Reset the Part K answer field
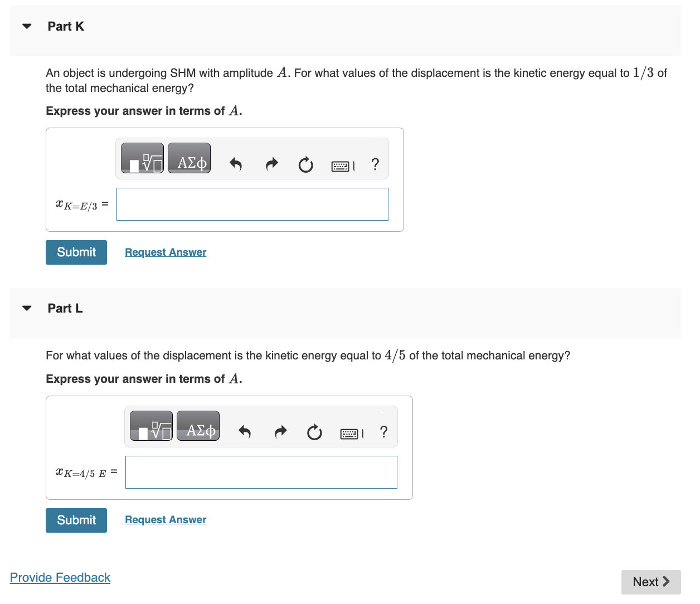The width and height of the screenshot is (700, 604). click(x=305, y=165)
